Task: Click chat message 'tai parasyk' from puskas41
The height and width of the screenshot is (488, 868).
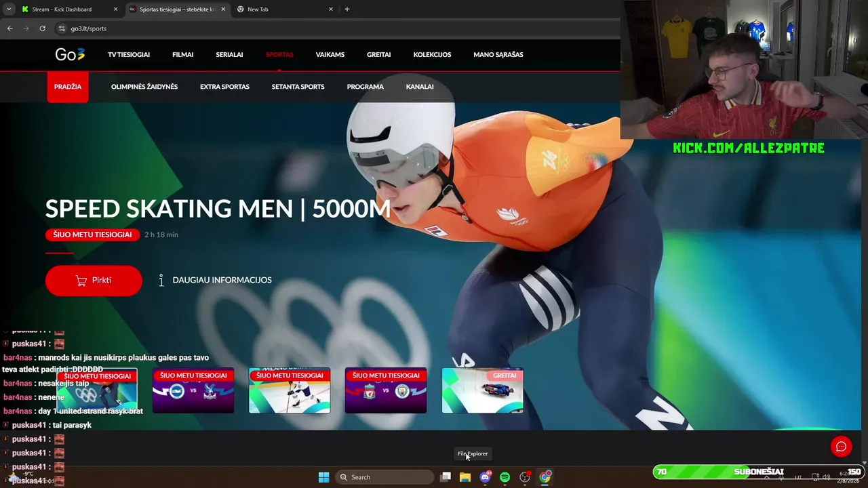Action: click(71, 425)
